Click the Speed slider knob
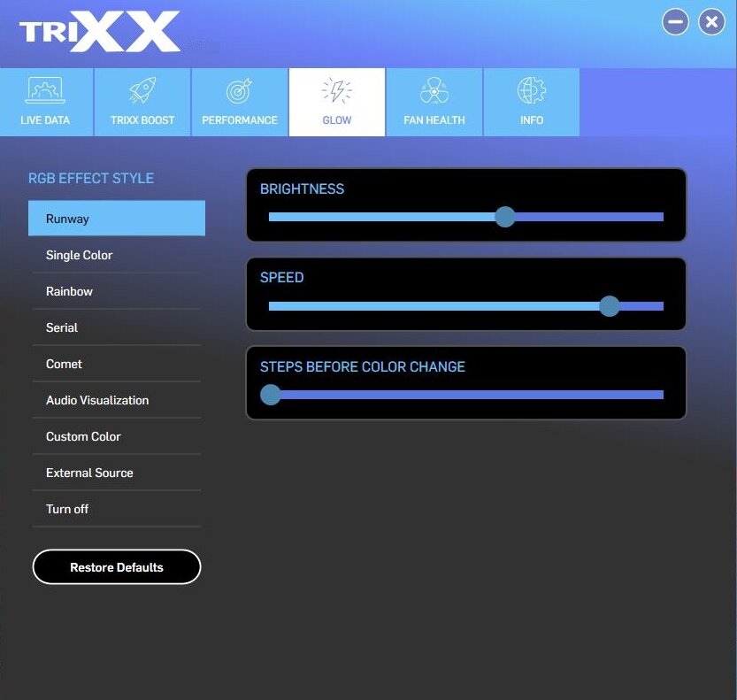 tap(610, 306)
